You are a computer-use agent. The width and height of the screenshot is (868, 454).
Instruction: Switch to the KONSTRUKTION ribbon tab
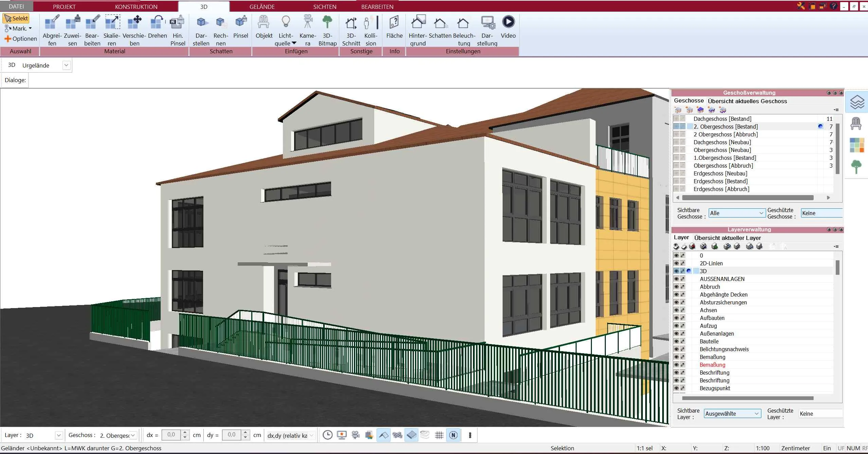(x=136, y=6)
